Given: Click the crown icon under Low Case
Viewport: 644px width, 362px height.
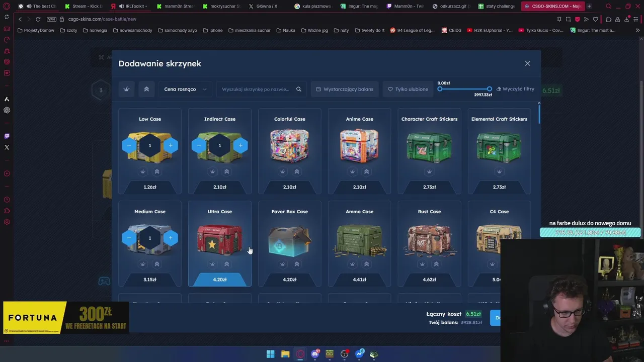Looking at the screenshot, I should point(143,171).
